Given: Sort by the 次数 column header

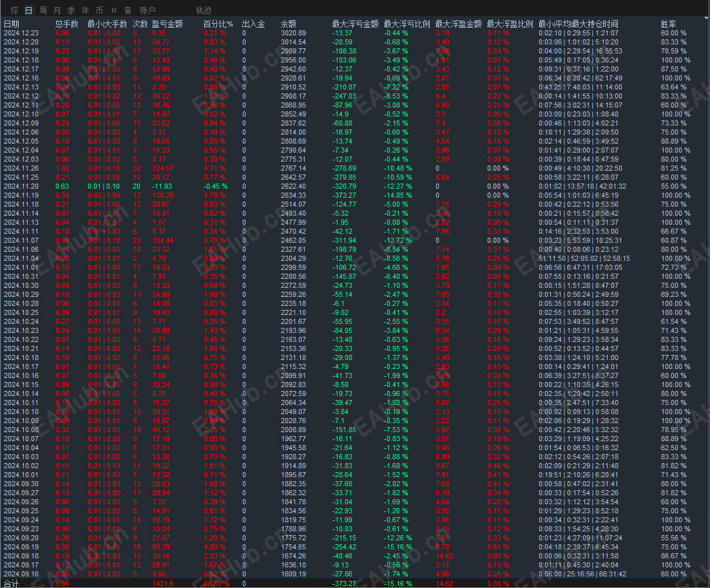Looking at the screenshot, I should pos(140,24).
